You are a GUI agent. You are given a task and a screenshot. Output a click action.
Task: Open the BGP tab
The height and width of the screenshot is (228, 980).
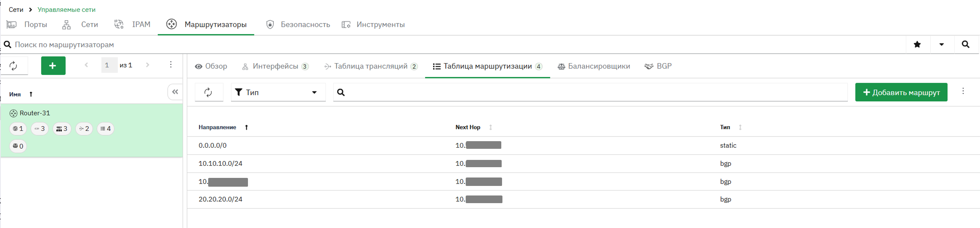click(x=658, y=67)
